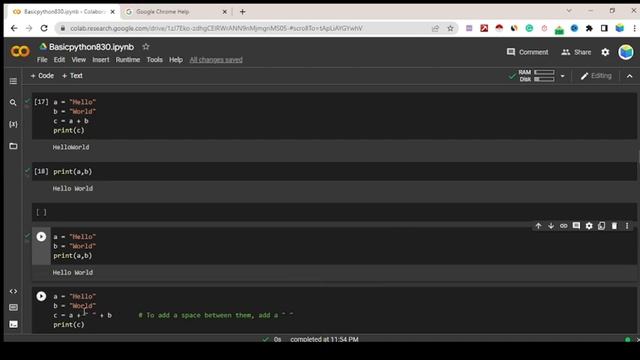Select cell [18] print(a,b) code
Screen dimensions: 640x360
pos(73,172)
